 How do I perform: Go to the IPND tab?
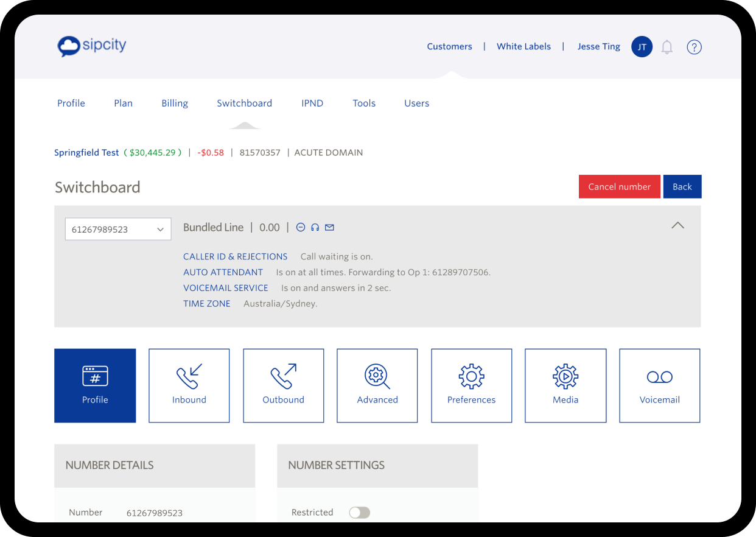point(312,104)
